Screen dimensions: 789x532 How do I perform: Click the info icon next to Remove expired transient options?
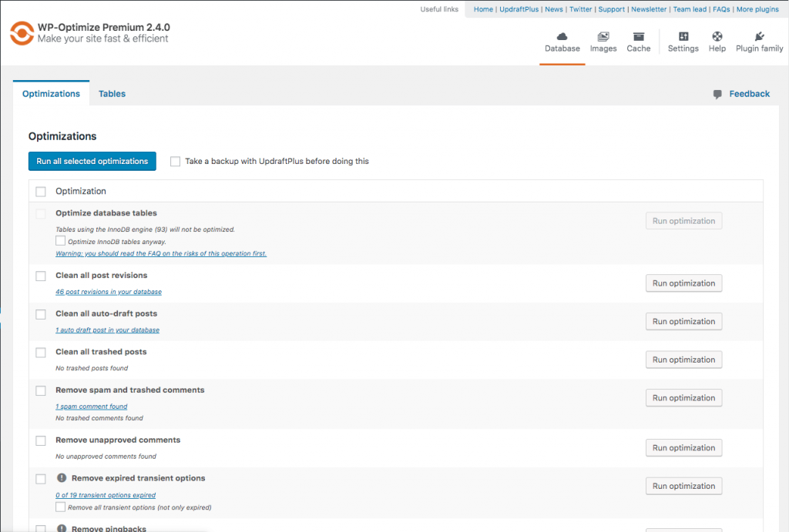(x=61, y=477)
